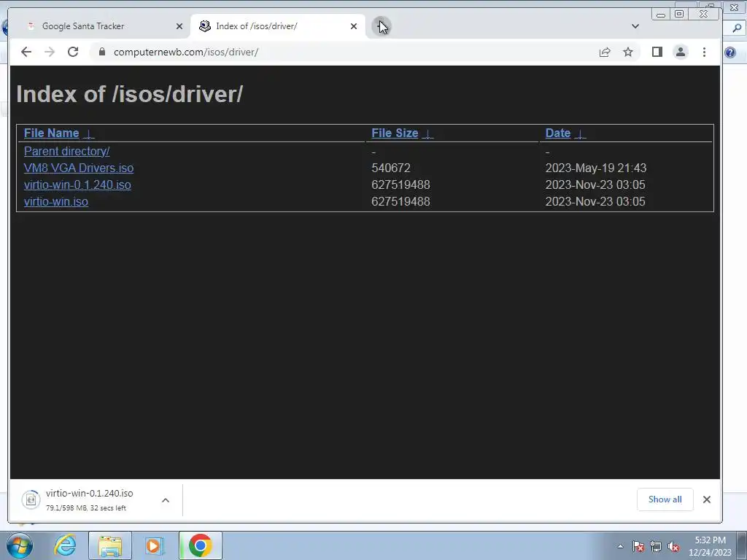Image resolution: width=747 pixels, height=560 pixels.
Task: Download virtio-win-0.1.240.iso from the list
Action: coord(77,184)
